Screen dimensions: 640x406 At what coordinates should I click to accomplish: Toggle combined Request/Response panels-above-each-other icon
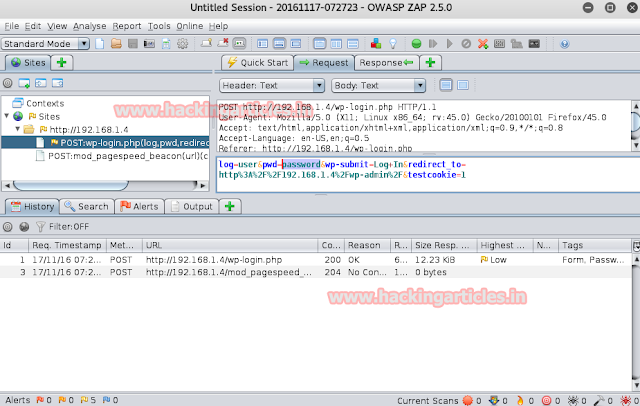tap(353, 44)
